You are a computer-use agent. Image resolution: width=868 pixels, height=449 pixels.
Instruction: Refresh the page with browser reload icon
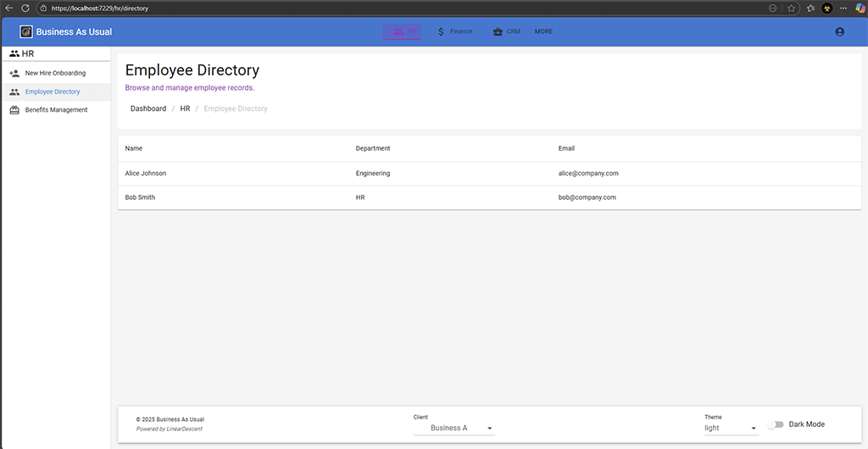pos(25,8)
